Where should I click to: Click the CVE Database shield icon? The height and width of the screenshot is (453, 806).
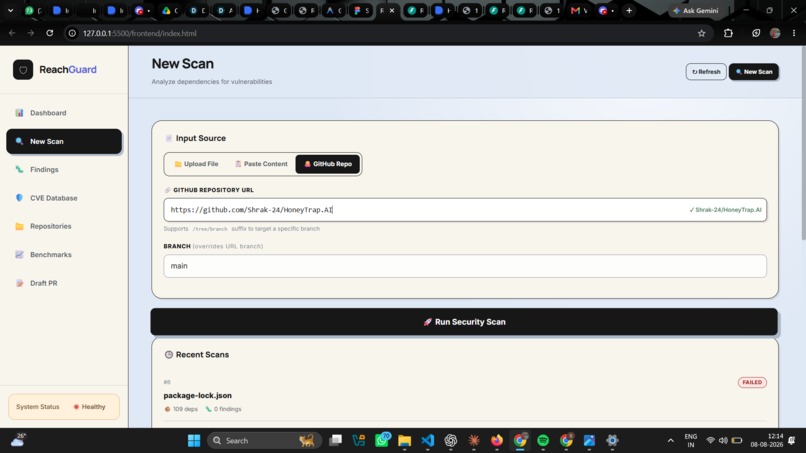pos(19,198)
